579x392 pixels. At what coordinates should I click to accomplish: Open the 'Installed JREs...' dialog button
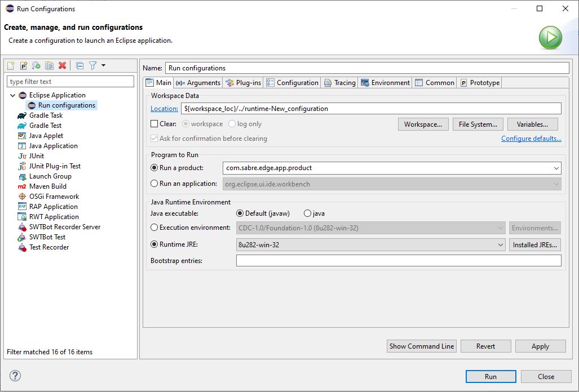(x=534, y=245)
